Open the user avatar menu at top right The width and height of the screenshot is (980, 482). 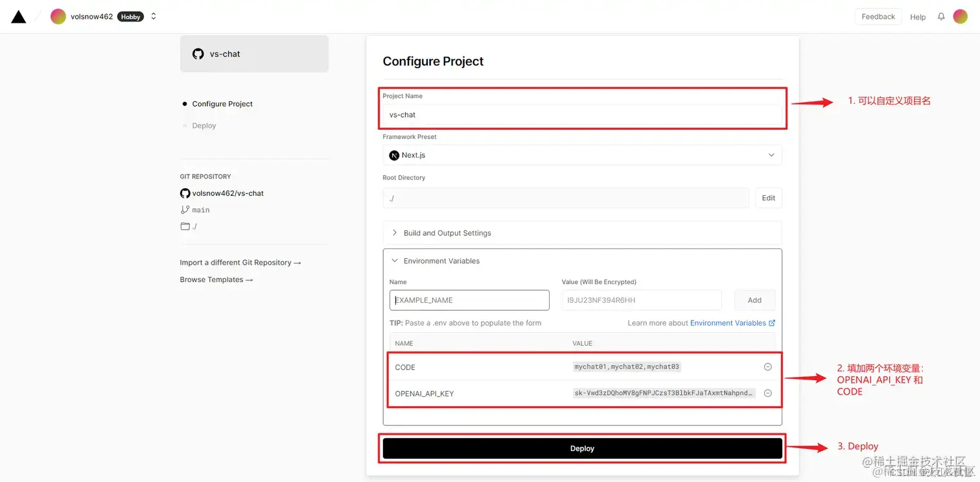click(x=961, y=17)
